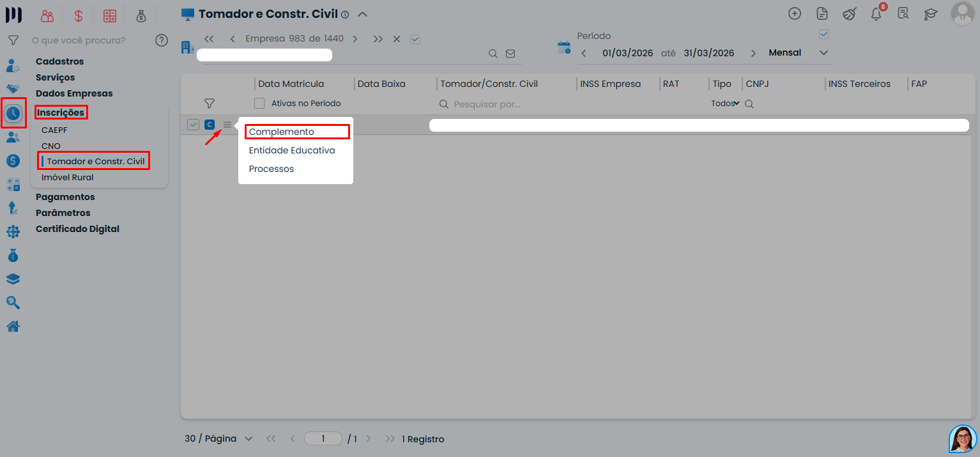Click the end date 31/03/2026
The image size is (980, 457).
709,53
